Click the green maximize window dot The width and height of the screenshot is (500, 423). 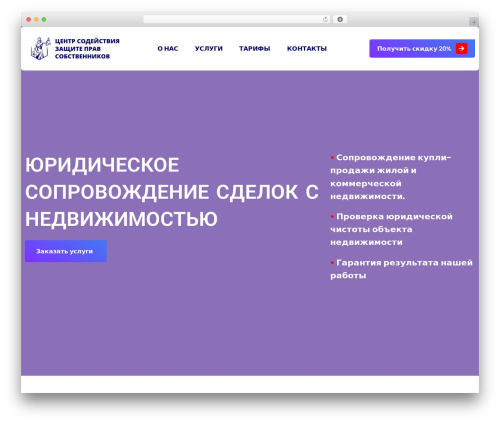coord(44,20)
